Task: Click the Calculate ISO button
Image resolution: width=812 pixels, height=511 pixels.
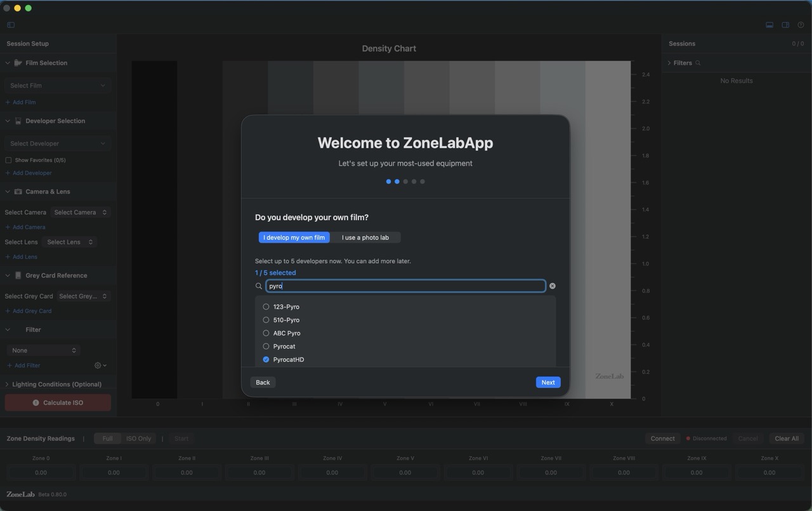Action: pos(58,402)
